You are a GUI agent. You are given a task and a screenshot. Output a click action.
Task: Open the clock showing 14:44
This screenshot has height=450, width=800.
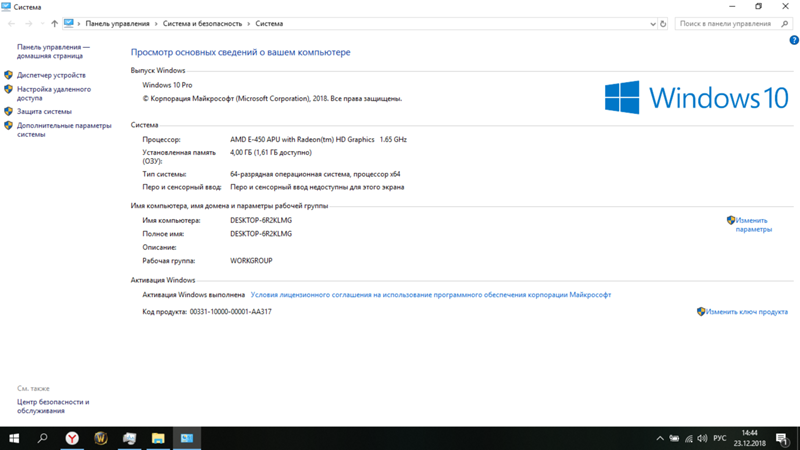click(749, 438)
